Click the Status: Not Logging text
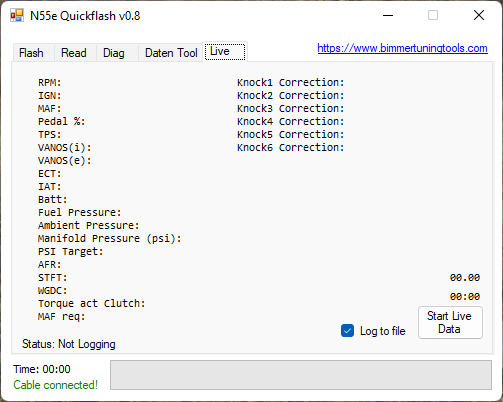 pos(69,344)
